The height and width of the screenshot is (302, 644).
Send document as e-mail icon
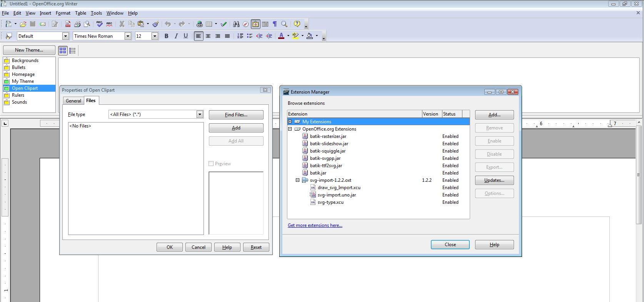click(43, 24)
